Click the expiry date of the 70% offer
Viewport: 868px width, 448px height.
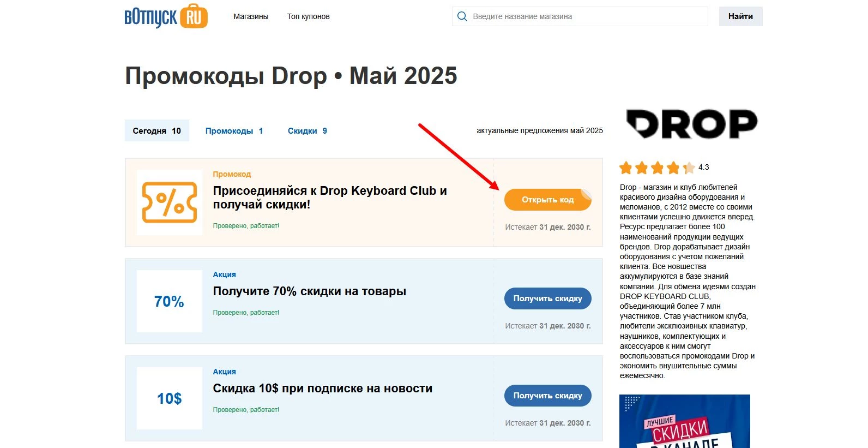click(x=548, y=326)
